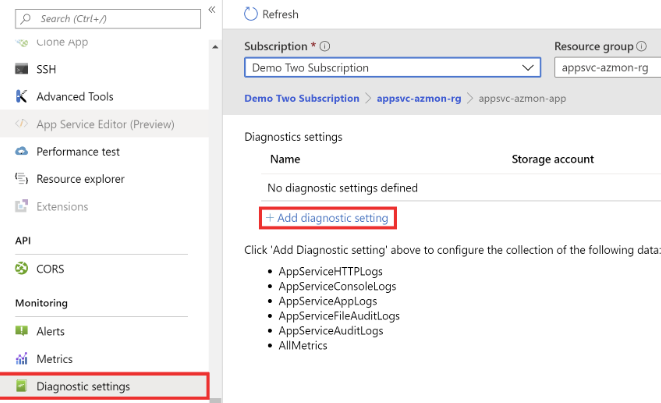The image size is (661, 403).
Task: Click the sidebar search box
Action: [105, 19]
